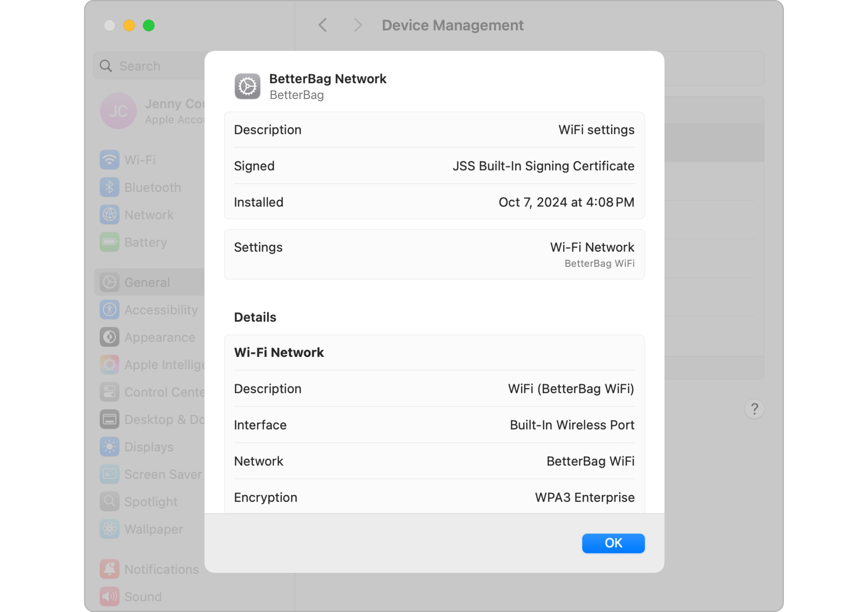Image resolution: width=868 pixels, height=612 pixels.
Task: Select Wallpaper in the sidebar
Action: tap(153, 529)
